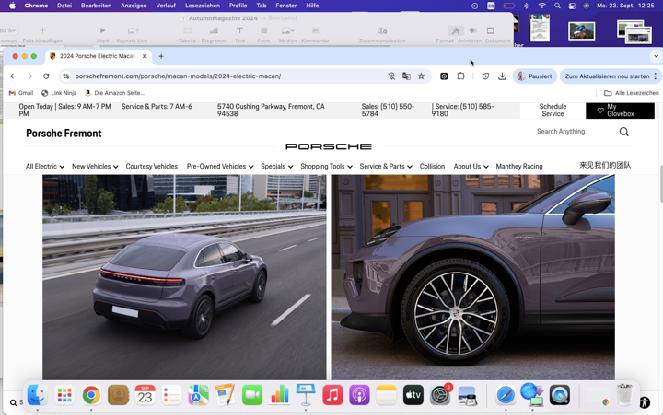Click the translate page icon in address bar

pyautogui.click(x=406, y=76)
